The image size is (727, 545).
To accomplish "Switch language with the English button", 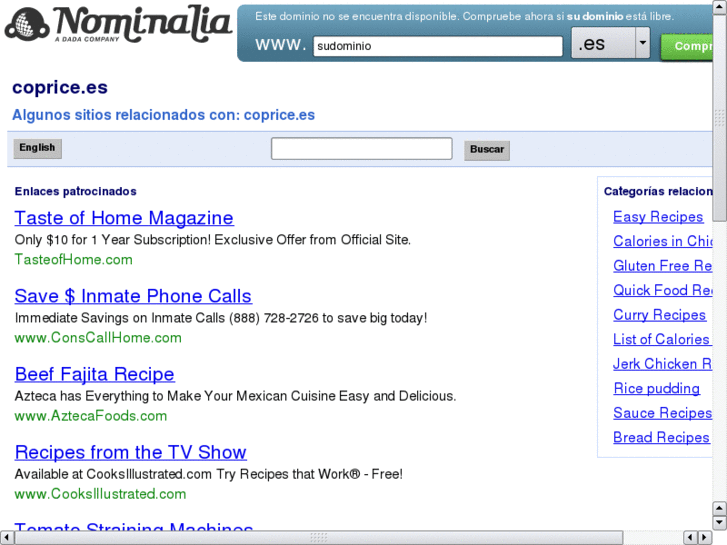I will (x=37, y=148).
